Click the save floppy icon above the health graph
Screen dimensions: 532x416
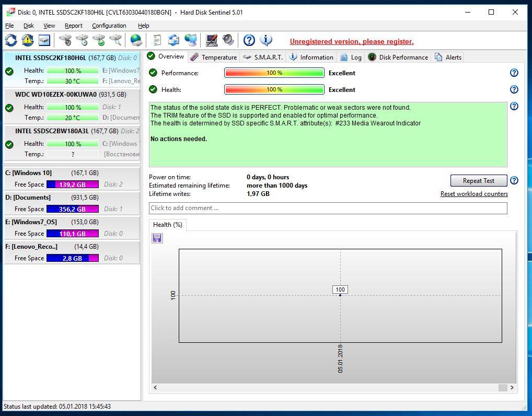coord(157,238)
